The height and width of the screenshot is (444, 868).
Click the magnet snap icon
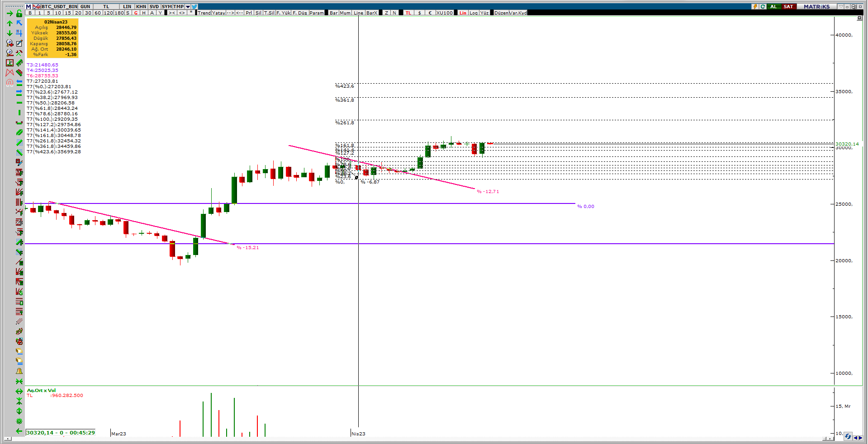9,83
